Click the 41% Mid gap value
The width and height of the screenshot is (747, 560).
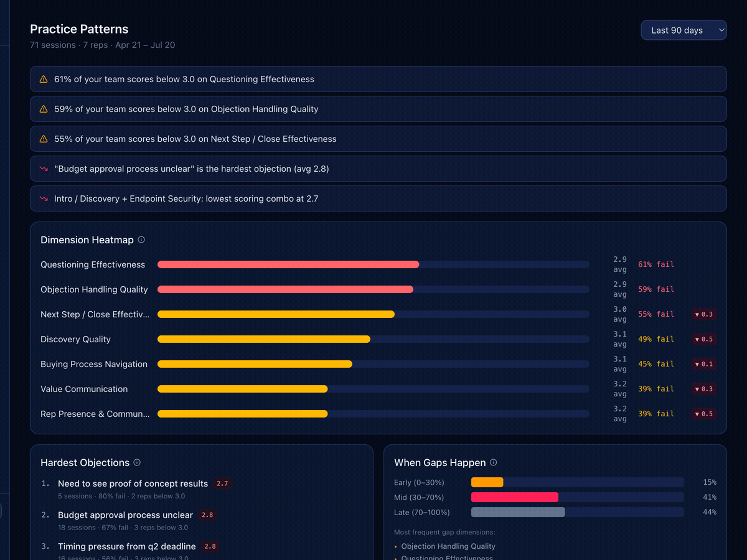pyautogui.click(x=710, y=497)
